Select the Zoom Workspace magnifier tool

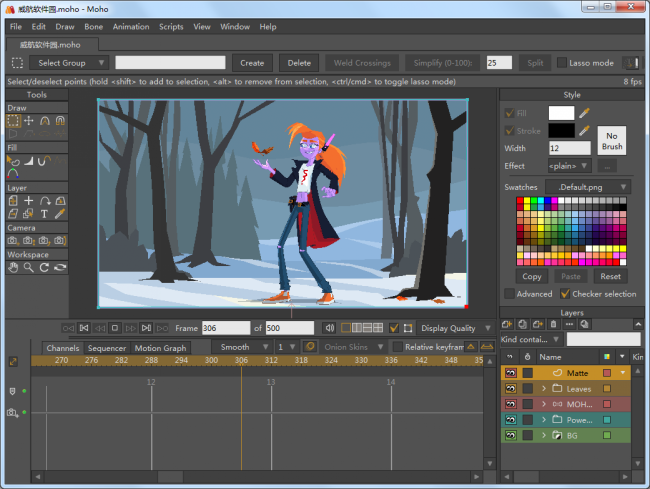pos(29,268)
